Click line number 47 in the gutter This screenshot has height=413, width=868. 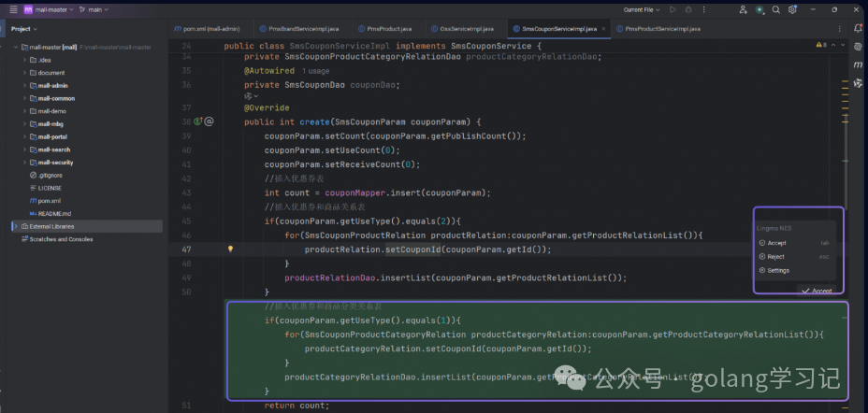pos(186,249)
